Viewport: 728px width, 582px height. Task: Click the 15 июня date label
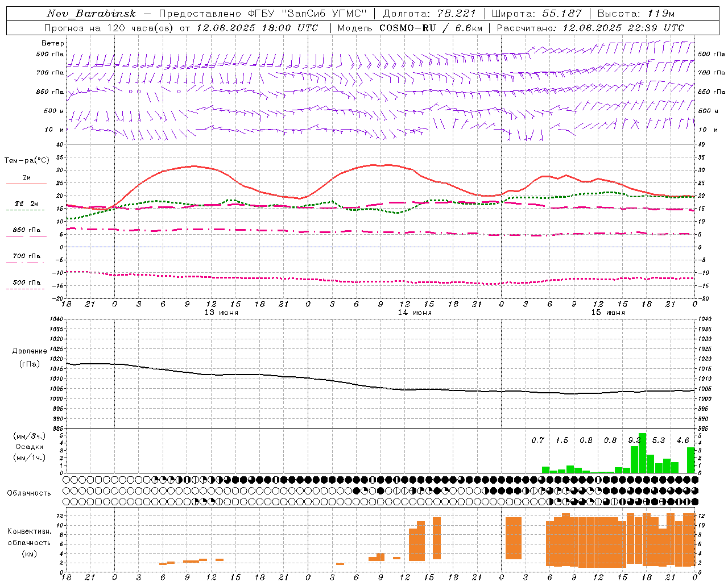[608, 313]
